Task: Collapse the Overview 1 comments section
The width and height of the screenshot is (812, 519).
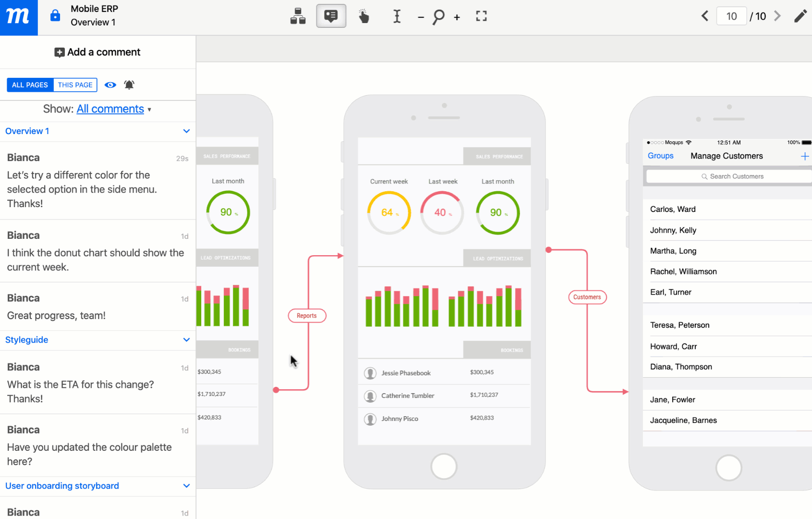Action: (x=186, y=131)
